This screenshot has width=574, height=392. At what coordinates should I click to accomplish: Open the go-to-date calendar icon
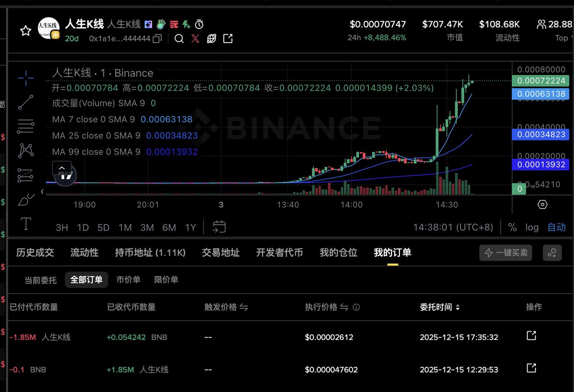(x=219, y=227)
